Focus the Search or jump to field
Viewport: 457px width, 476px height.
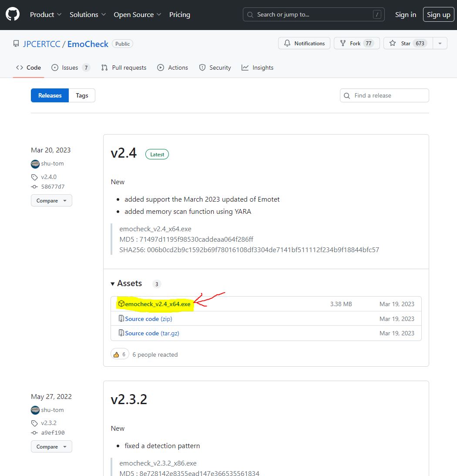(x=313, y=14)
